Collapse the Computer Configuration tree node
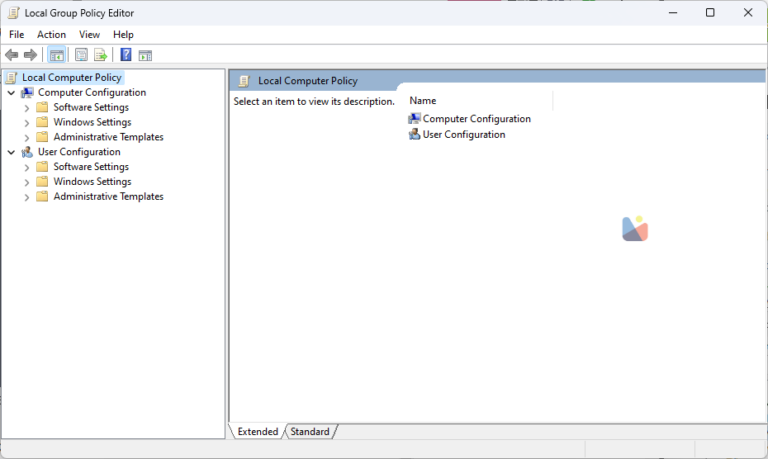768x459 pixels. click(11, 93)
